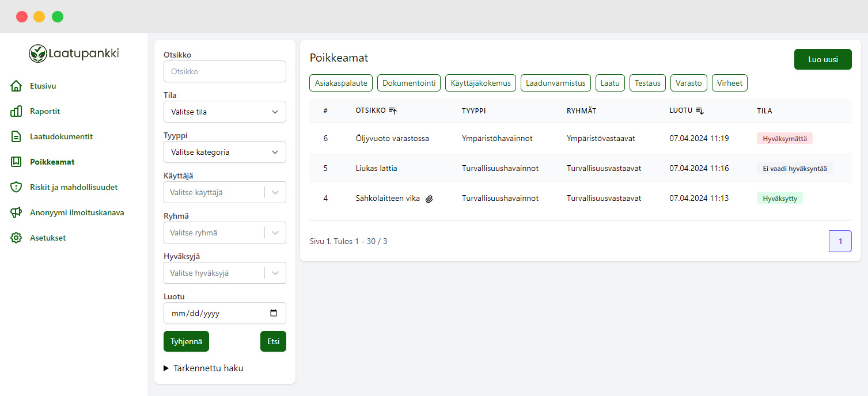Click the Etusivu home icon
Viewport: 868px width, 396px height.
pyautogui.click(x=16, y=86)
